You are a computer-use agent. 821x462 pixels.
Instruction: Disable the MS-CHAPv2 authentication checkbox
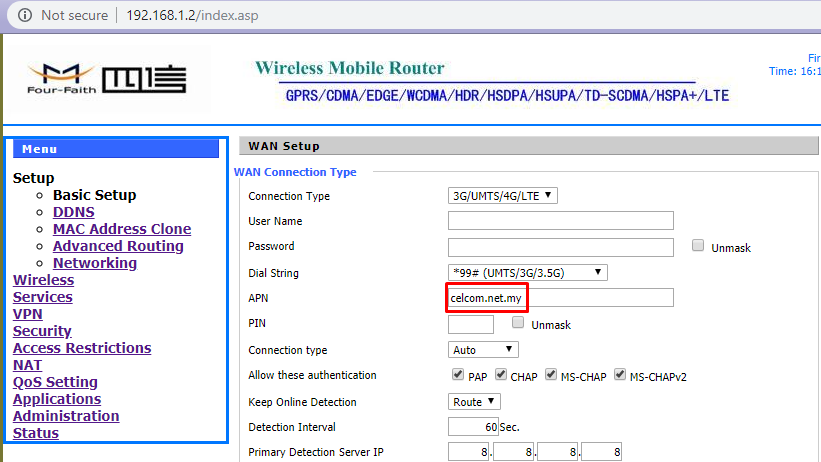(620, 376)
